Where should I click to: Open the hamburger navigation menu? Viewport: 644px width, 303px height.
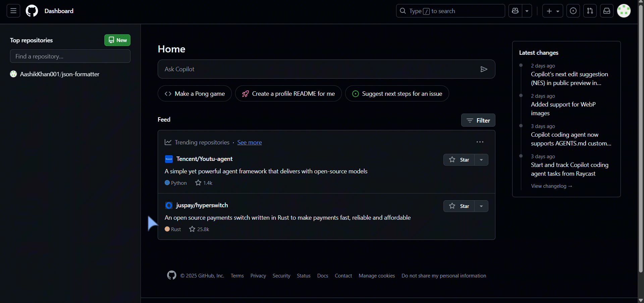[13, 11]
